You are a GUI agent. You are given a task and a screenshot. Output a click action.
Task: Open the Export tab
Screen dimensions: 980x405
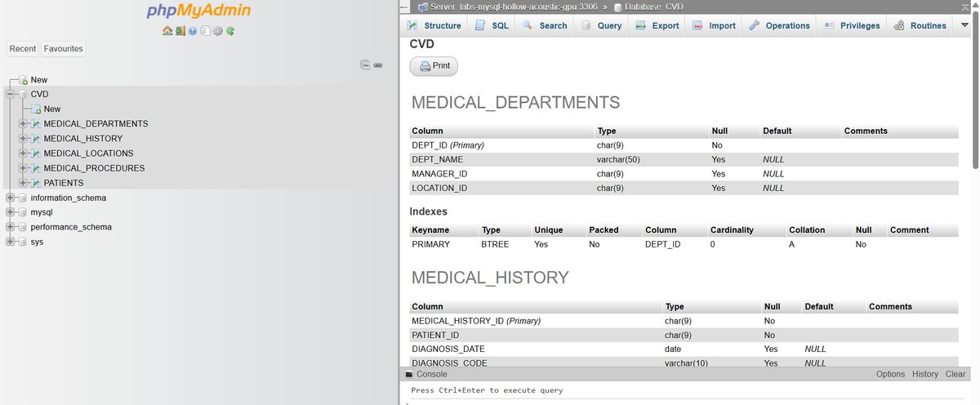(657, 25)
